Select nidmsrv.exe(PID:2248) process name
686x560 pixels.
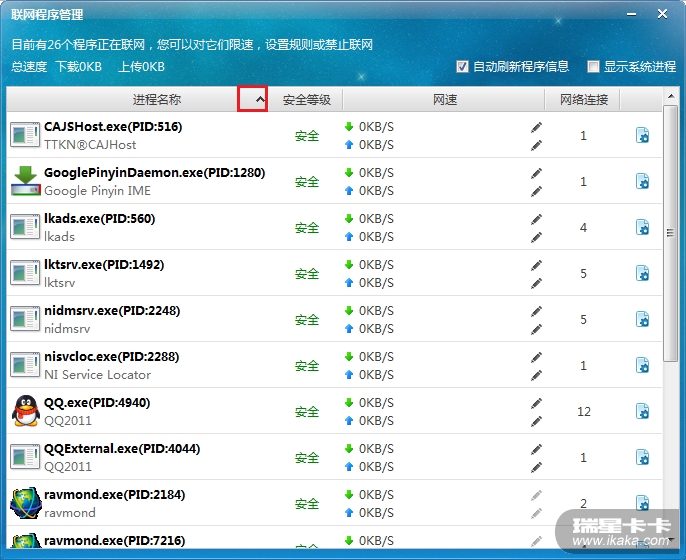point(112,311)
